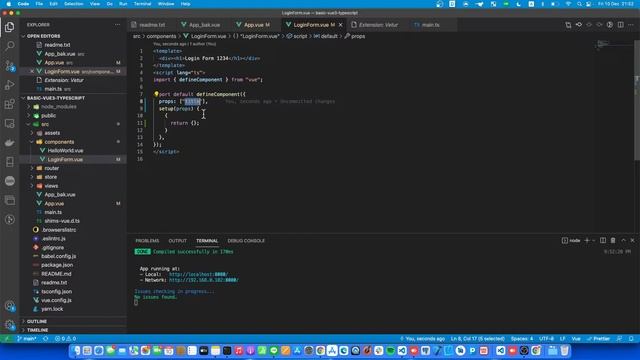Click the split editor icon
The image size is (640, 360).
[620, 25]
